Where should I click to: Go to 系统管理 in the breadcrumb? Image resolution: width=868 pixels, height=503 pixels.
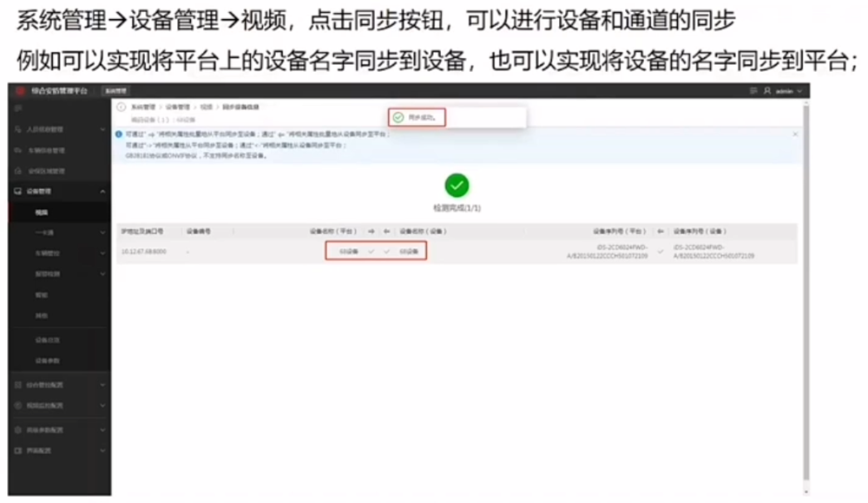pyautogui.click(x=143, y=107)
